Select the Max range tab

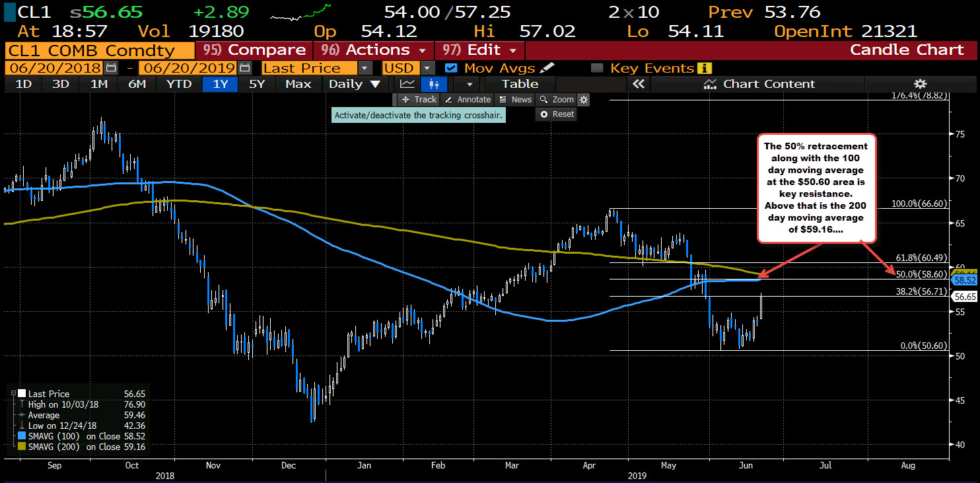pos(298,84)
